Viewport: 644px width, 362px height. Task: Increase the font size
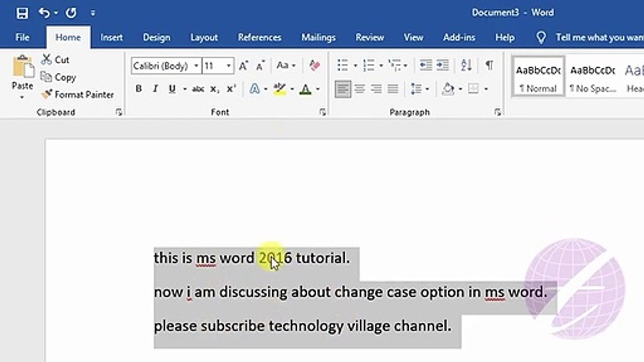click(244, 66)
